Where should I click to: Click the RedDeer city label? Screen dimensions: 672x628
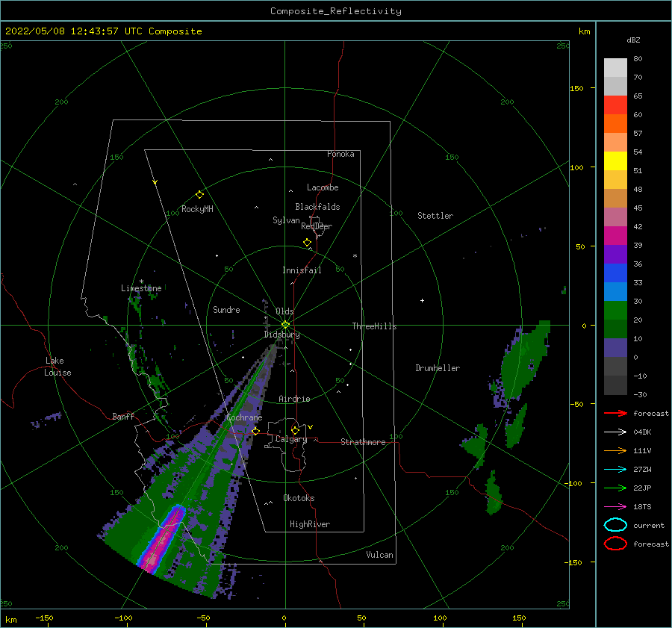click(317, 226)
